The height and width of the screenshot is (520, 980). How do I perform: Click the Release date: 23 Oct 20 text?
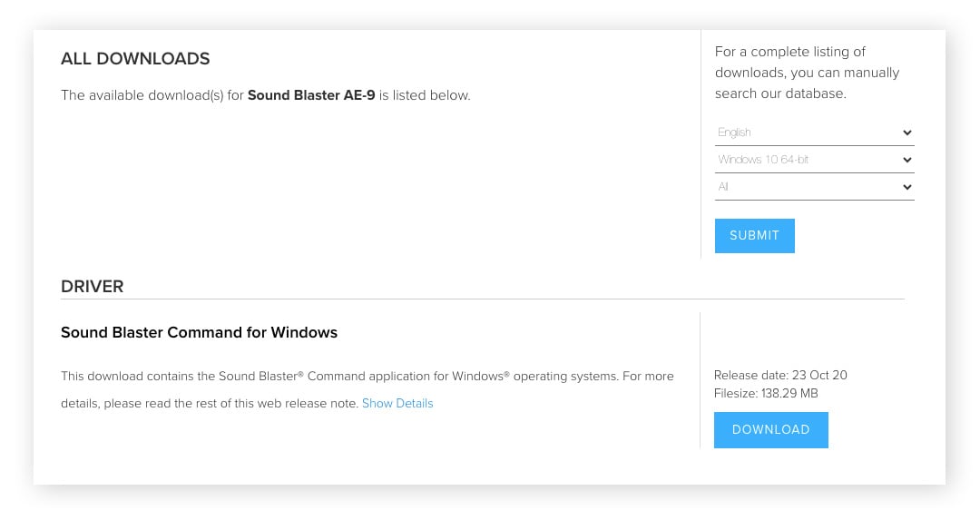[780, 375]
